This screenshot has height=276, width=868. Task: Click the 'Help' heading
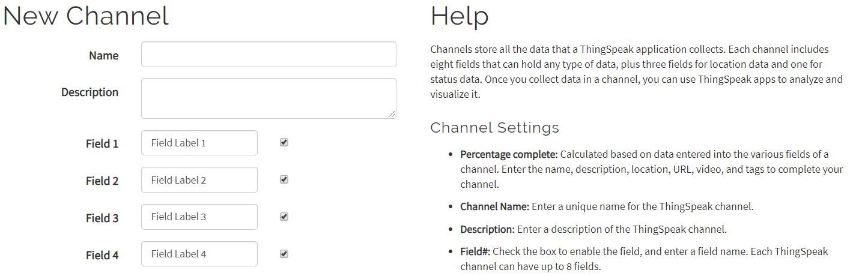point(460,16)
